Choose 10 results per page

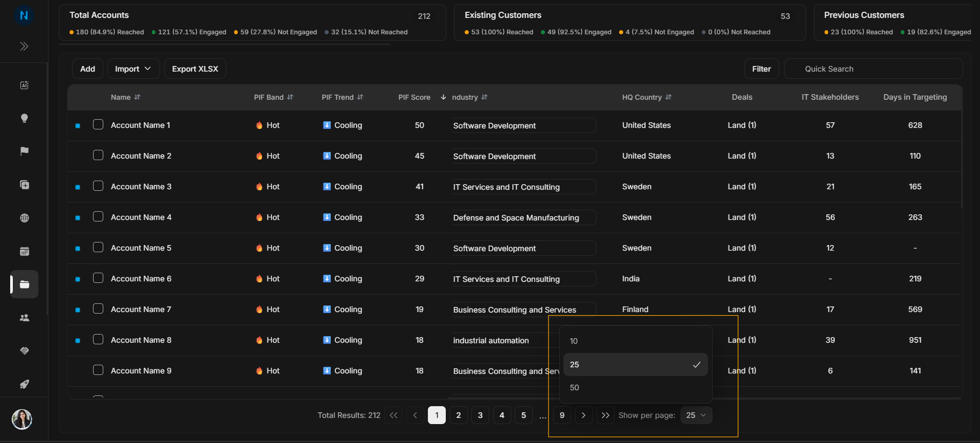(x=635, y=341)
